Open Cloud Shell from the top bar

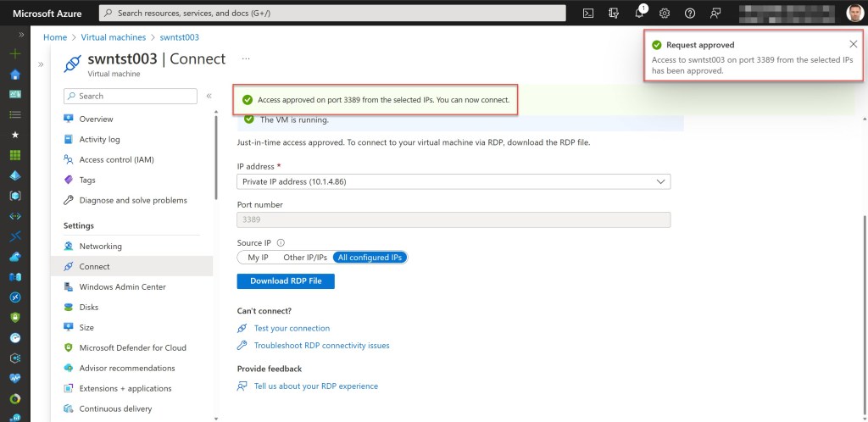(x=588, y=13)
